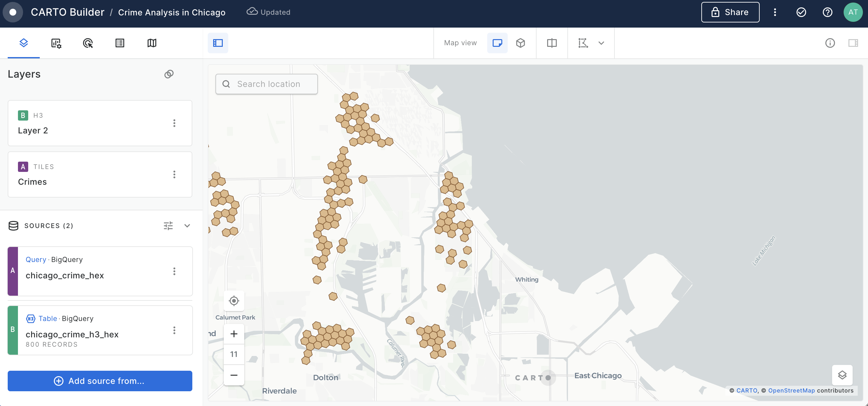This screenshot has height=406, width=868.
Task: Zoom in on the map
Action: [x=234, y=334]
